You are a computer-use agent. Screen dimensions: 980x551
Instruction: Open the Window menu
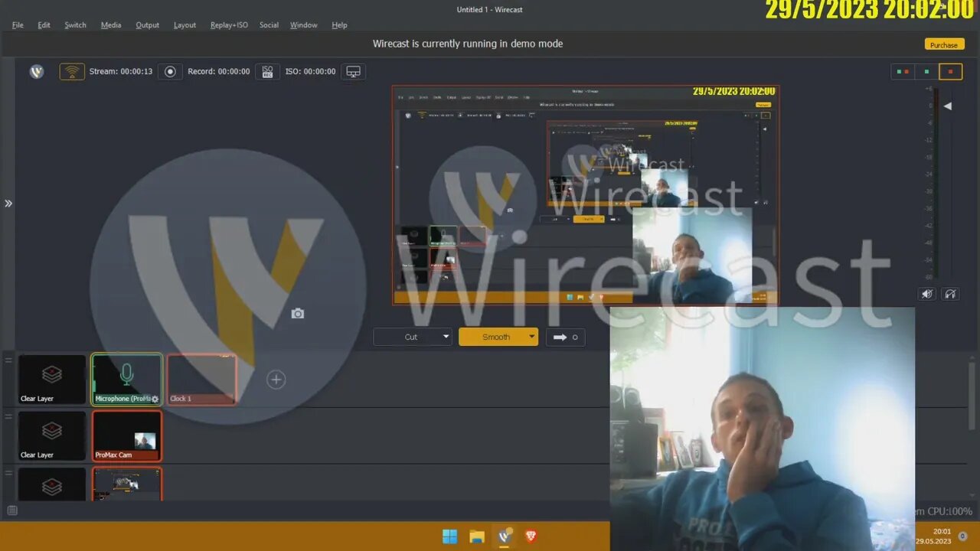click(304, 24)
